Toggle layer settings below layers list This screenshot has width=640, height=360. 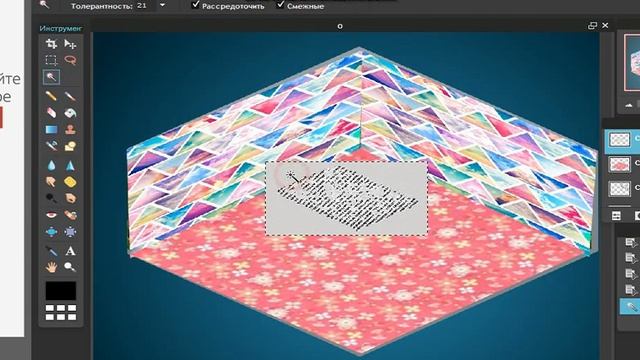click(x=616, y=216)
